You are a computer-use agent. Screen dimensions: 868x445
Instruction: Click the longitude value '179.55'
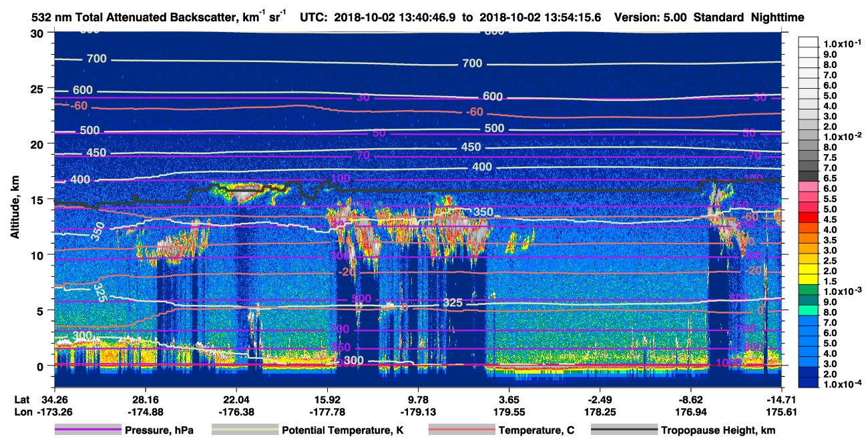[x=509, y=412]
